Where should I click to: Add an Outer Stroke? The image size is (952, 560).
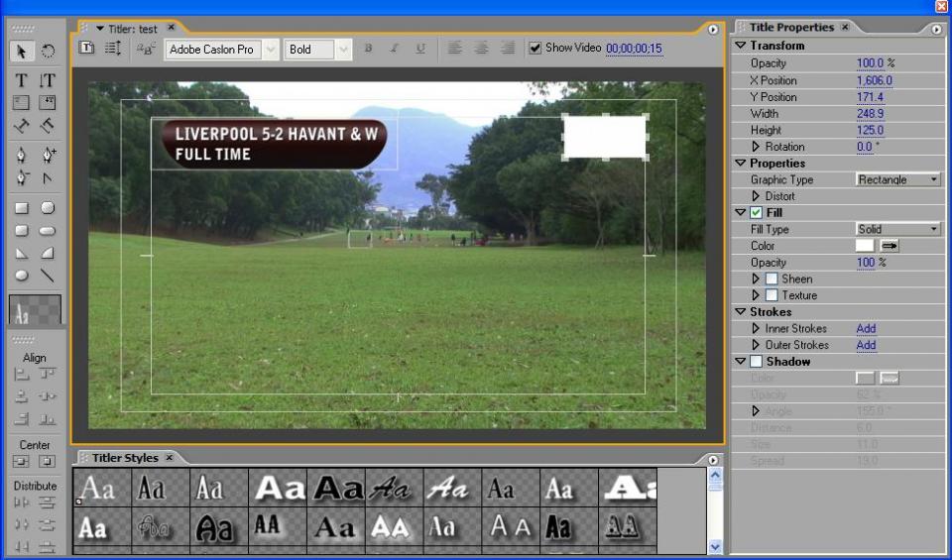tap(866, 345)
